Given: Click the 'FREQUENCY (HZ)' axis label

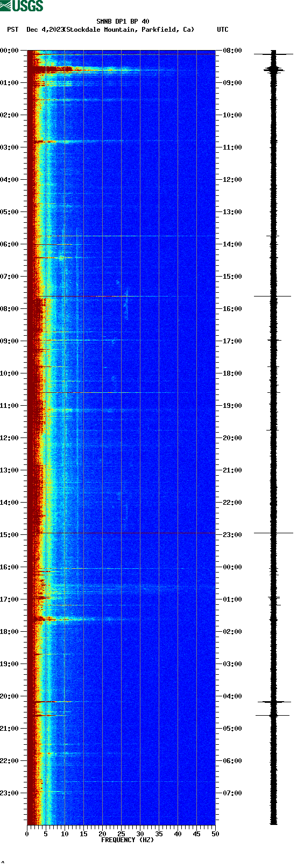Looking at the screenshot, I should [128, 839].
